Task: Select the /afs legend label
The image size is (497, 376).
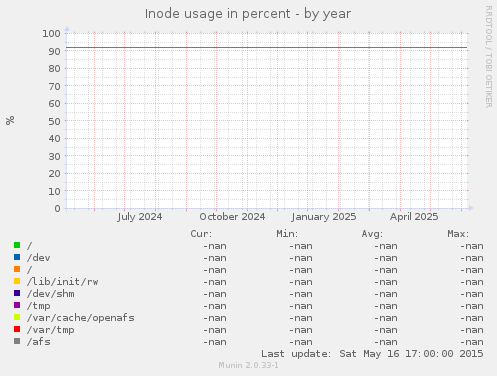Action: 39,342
